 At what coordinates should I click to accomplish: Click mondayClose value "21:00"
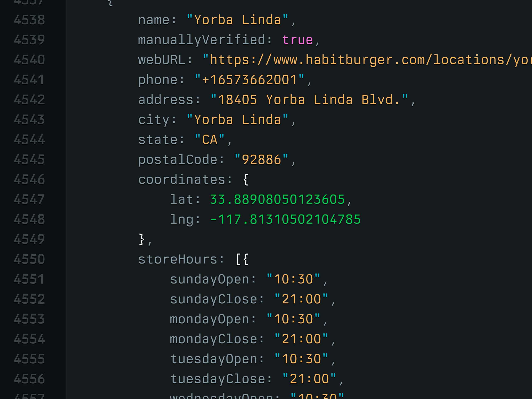301,339
